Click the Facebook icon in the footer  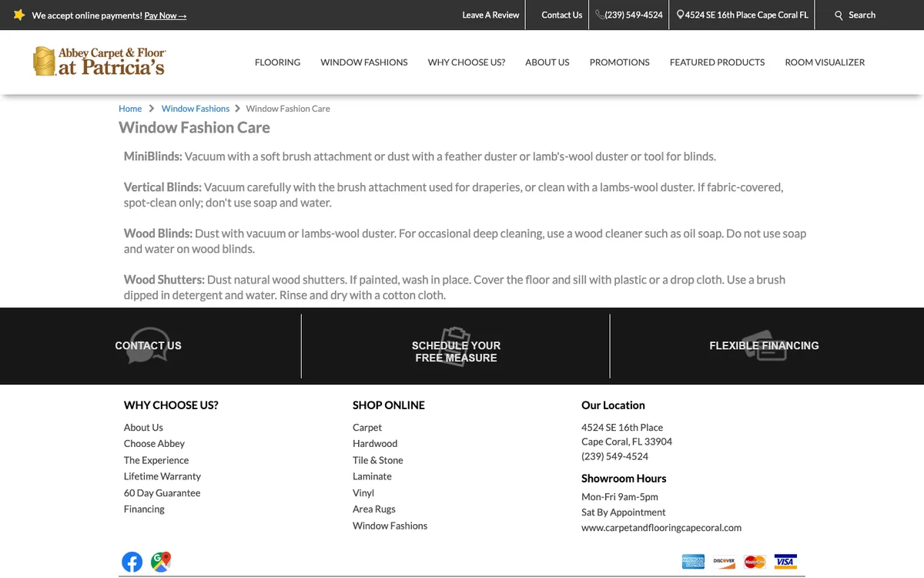pos(132,562)
